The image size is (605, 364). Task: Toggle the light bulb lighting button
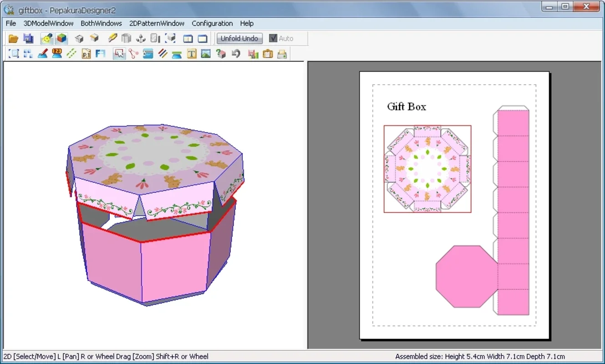pos(47,39)
